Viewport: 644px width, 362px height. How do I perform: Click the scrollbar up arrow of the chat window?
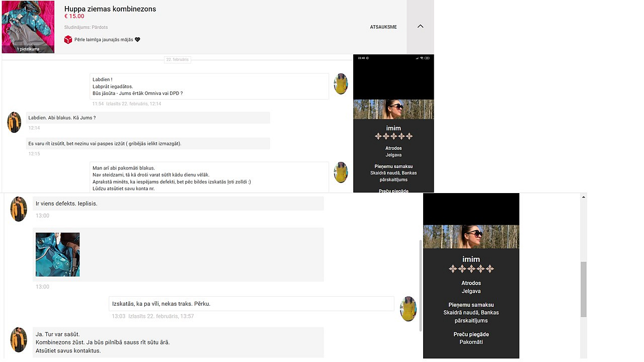(584, 197)
